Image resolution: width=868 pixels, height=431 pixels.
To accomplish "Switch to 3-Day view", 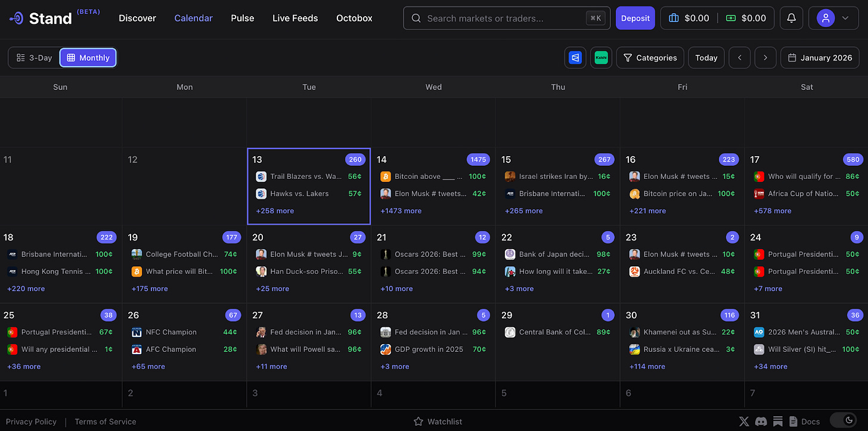I will click(34, 58).
